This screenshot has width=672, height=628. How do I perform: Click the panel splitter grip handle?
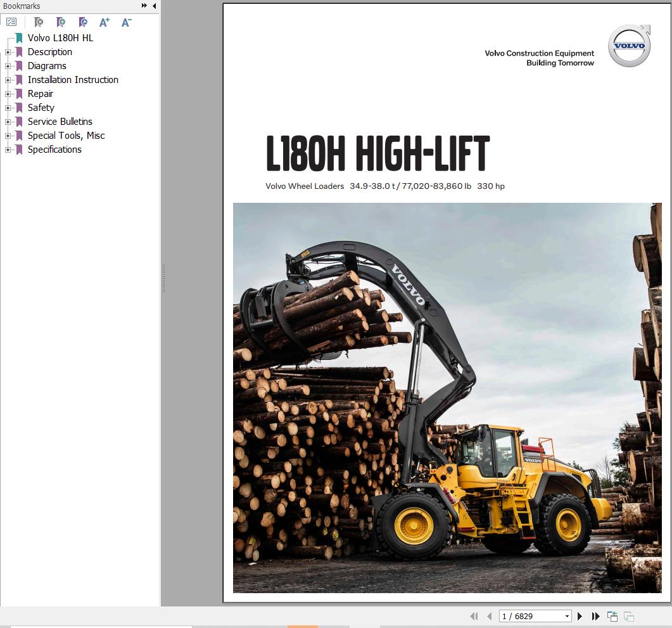[163, 279]
